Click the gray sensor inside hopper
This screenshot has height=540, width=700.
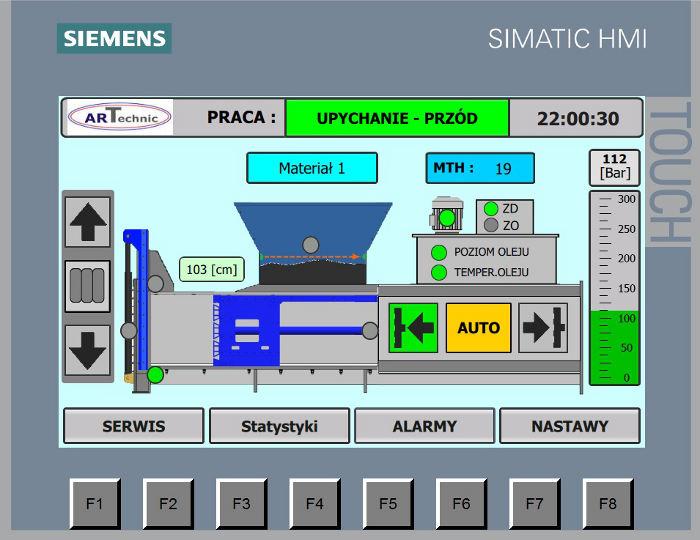coord(311,245)
